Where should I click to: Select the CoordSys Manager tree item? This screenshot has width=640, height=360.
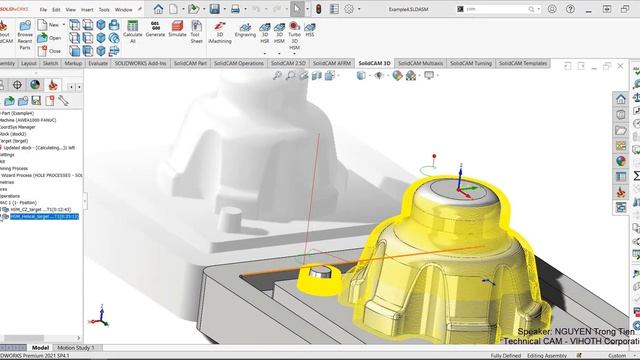click(x=18, y=127)
